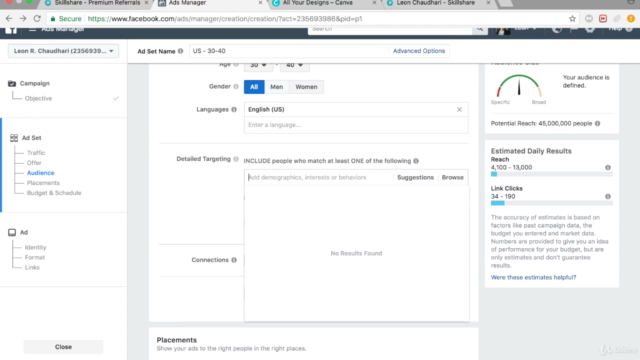
Task: Click the audience size gauge meter
Action: point(519,86)
